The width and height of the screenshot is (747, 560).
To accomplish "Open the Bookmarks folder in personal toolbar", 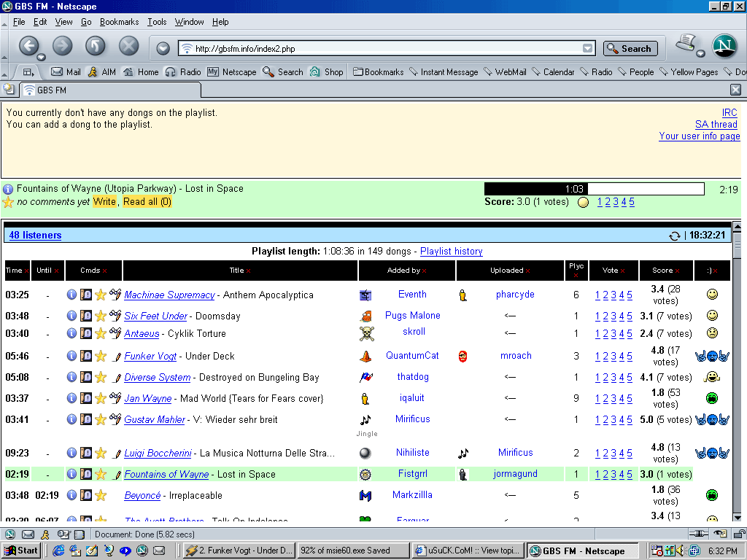I will [379, 72].
